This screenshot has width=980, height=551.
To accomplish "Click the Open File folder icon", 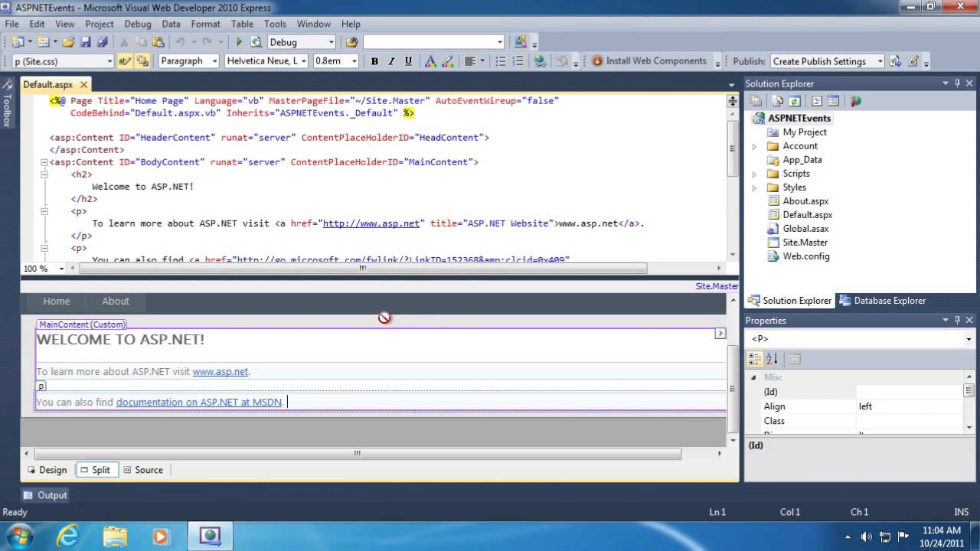I will [68, 42].
